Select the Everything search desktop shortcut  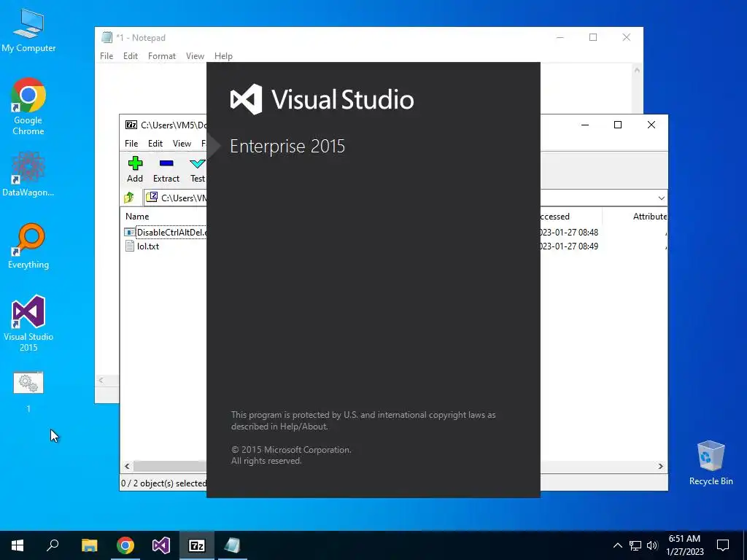[28, 246]
